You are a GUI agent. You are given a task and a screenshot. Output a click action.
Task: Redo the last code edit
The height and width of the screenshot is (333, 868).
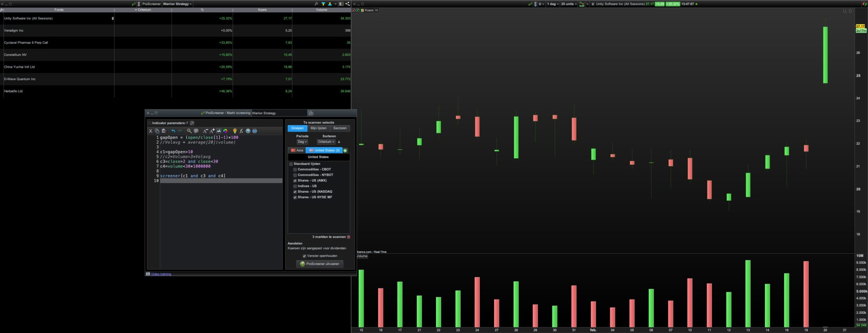(x=180, y=131)
